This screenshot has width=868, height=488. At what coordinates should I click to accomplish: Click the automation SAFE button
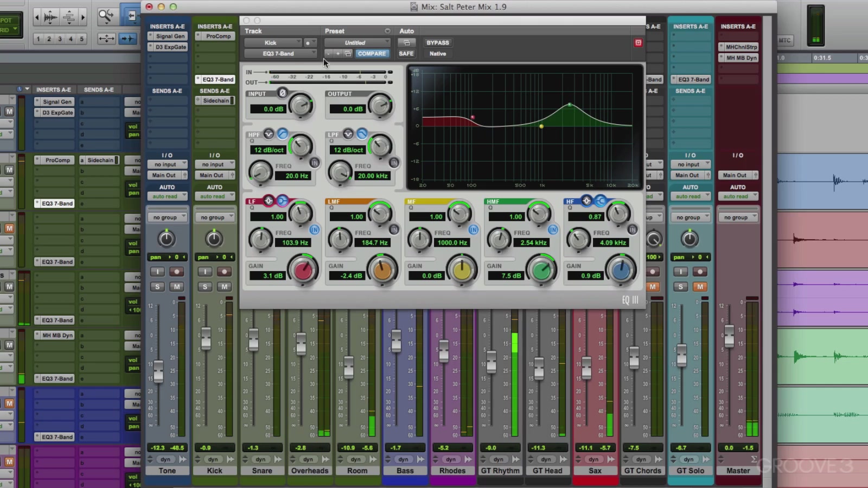click(x=406, y=54)
